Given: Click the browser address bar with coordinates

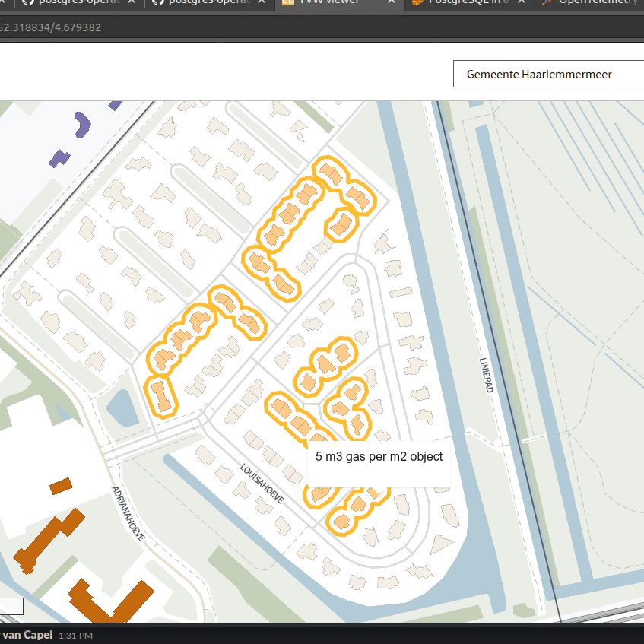Looking at the screenshot, I should tap(152, 27).
